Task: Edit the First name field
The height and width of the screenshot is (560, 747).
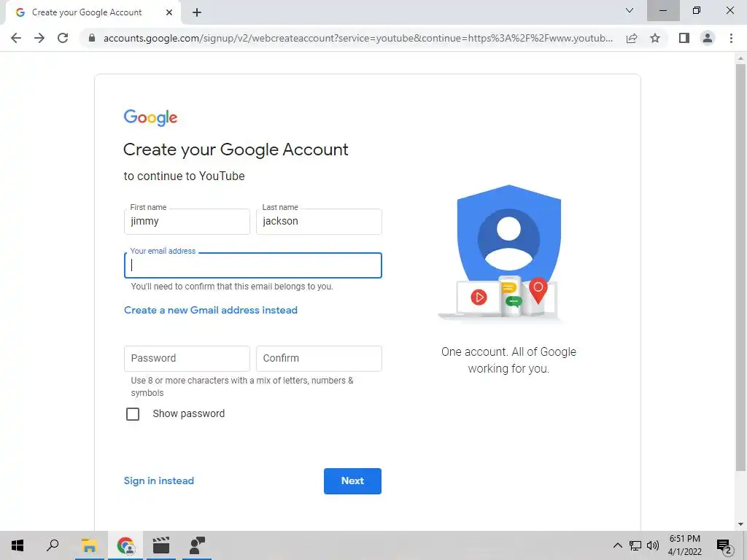Action: point(187,222)
